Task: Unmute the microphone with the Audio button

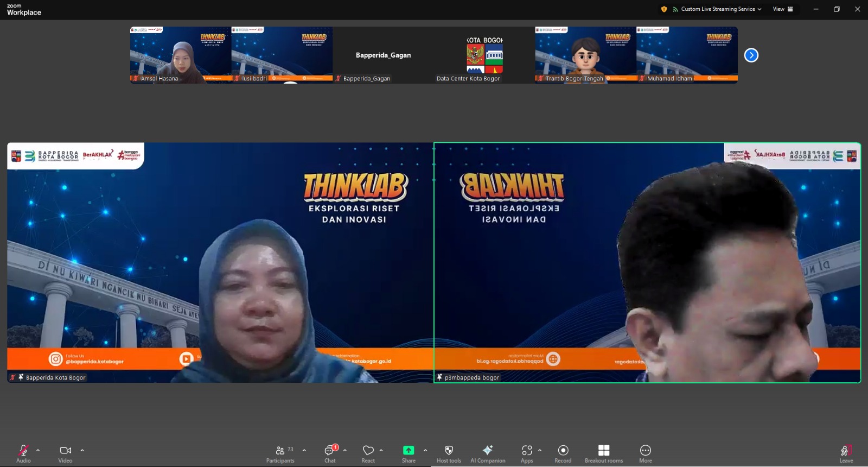Action: [x=23, y=453]
